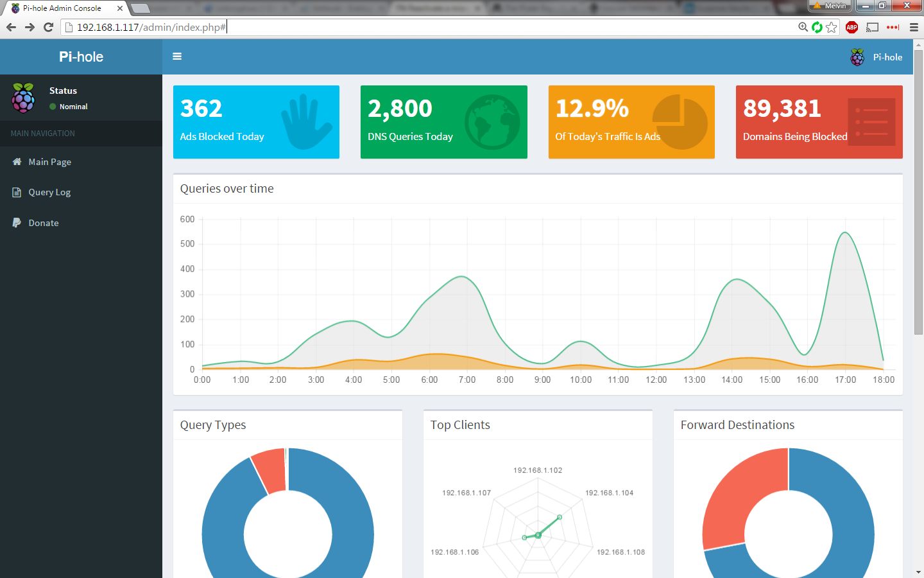The image size is (924, 578).
Task: Click the 17:00 peak on queries chart
Action: [845, 233]
